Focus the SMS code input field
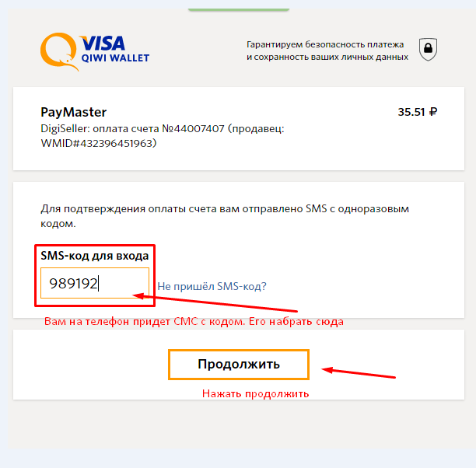Viewport: 476px width, 468px height. [x=95, y=283]
